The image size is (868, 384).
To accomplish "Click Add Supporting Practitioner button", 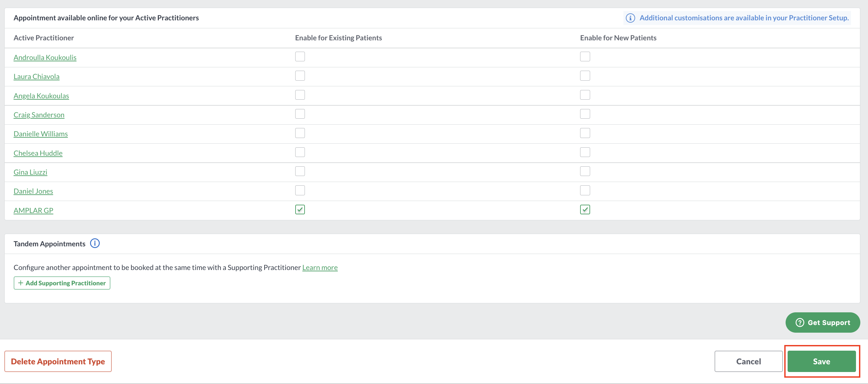I will pyautogui.click(x=62, y=283).
